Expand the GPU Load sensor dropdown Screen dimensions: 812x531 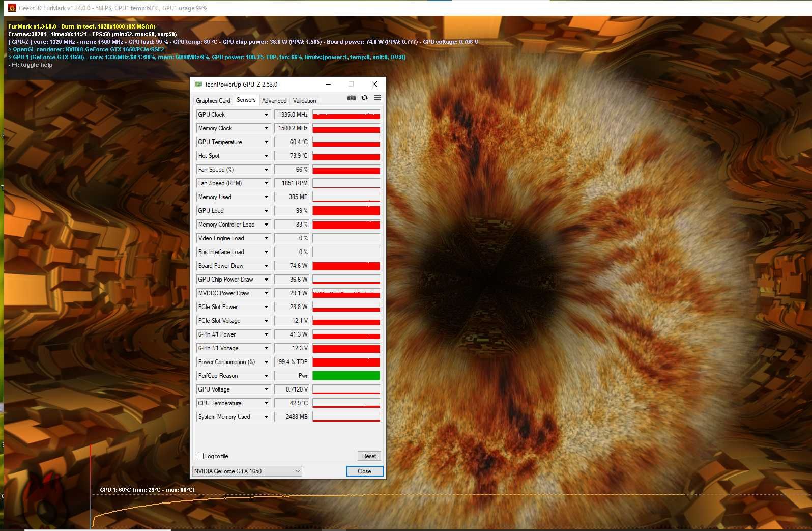click(266, 211)
